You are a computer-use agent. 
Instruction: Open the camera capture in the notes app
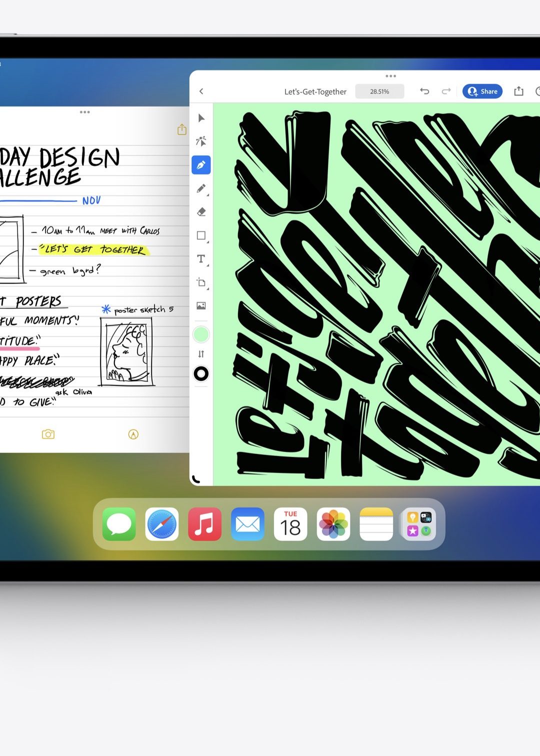coord(47,434)
